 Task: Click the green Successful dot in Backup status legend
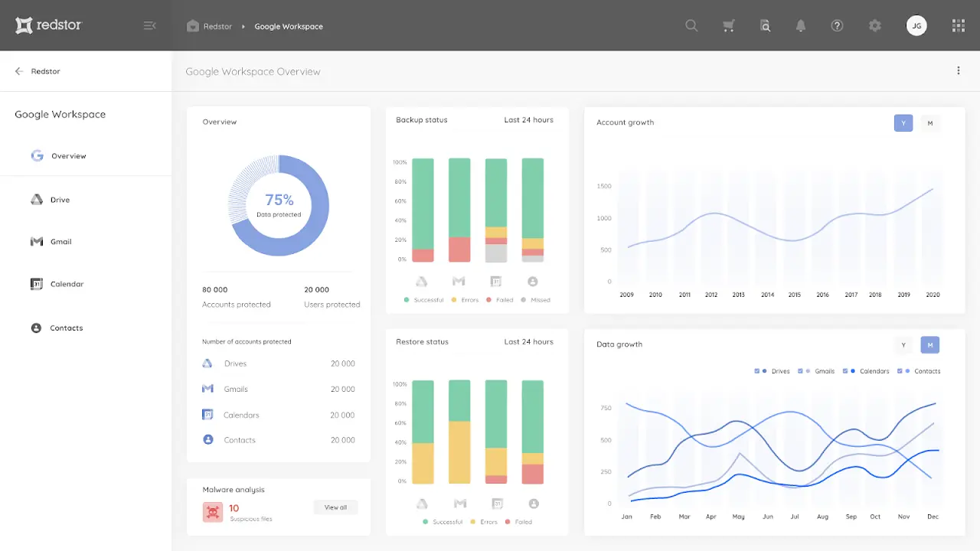tap(407, 300)
